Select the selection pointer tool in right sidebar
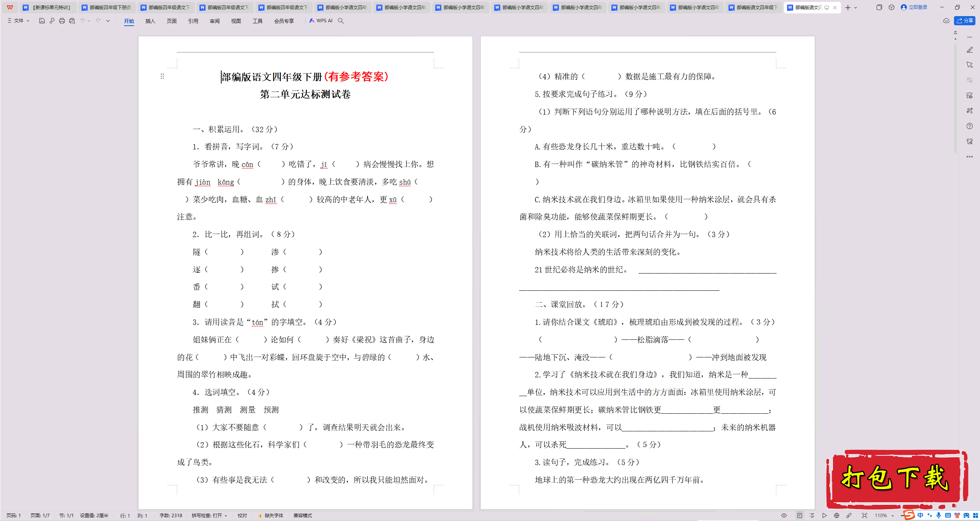 click(x=970, y=65)
